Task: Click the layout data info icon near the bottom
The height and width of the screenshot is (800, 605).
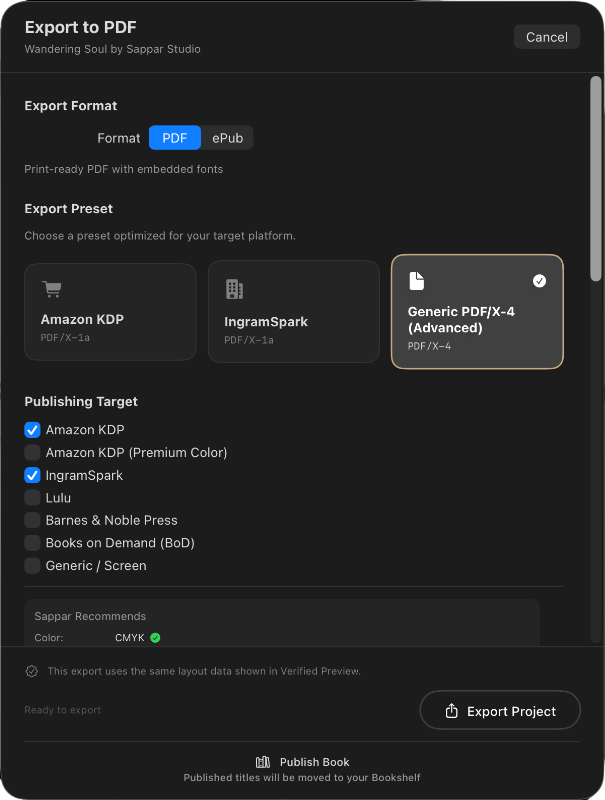Action: tap(32, 671)
